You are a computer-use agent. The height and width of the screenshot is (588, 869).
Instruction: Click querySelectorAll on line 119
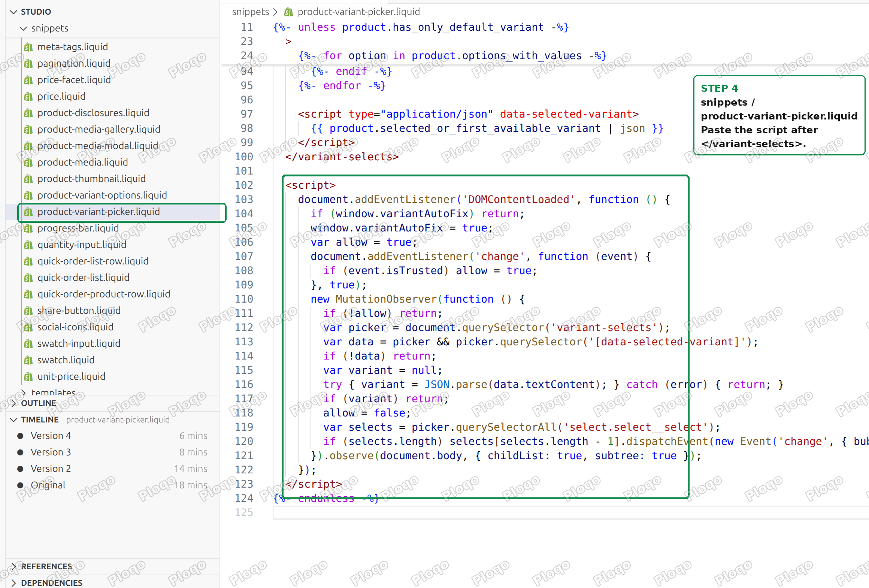point(506,427)
